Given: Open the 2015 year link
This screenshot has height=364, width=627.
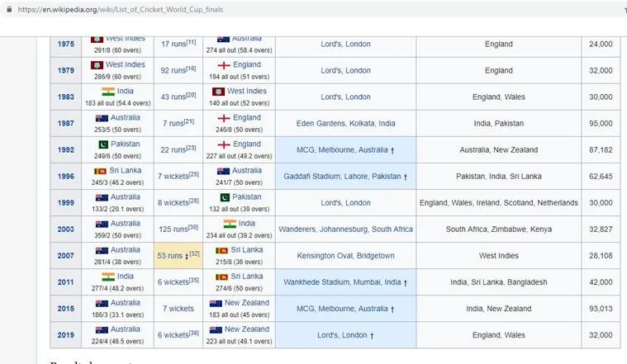Looking at the screenshot, I should click(x=65, y=309).
